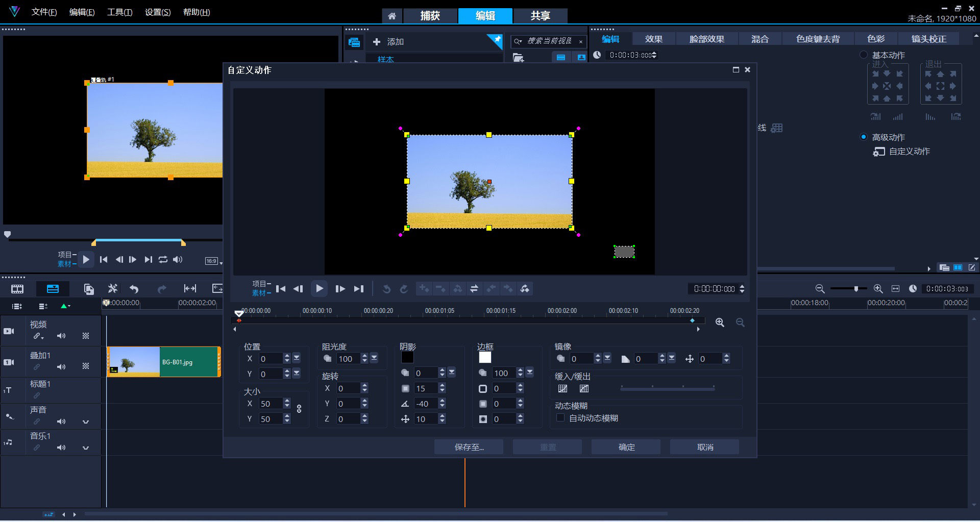Play preview in custom motion dialog
This screenshot has width=980, height=522.
pos(320,289)
